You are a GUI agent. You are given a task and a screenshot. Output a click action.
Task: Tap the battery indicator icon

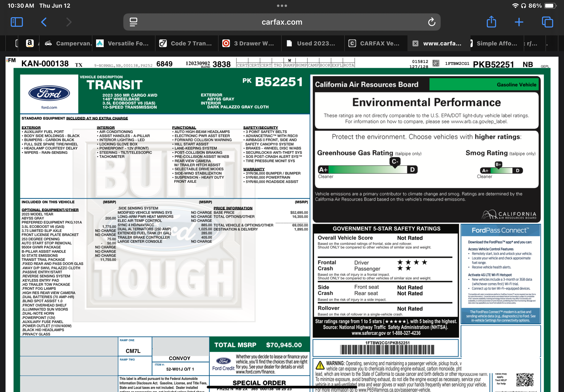(550, 6)
